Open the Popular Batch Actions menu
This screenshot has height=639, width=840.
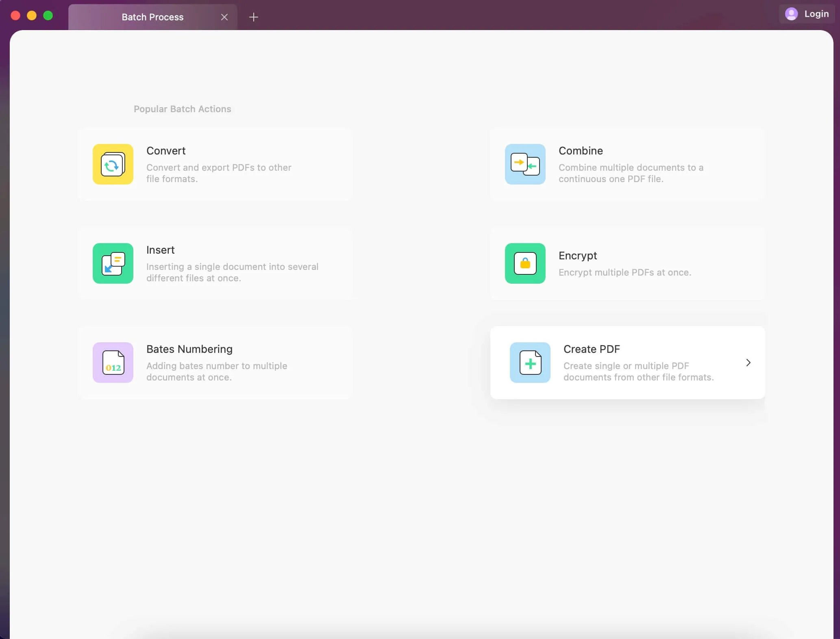coord(182,109)
